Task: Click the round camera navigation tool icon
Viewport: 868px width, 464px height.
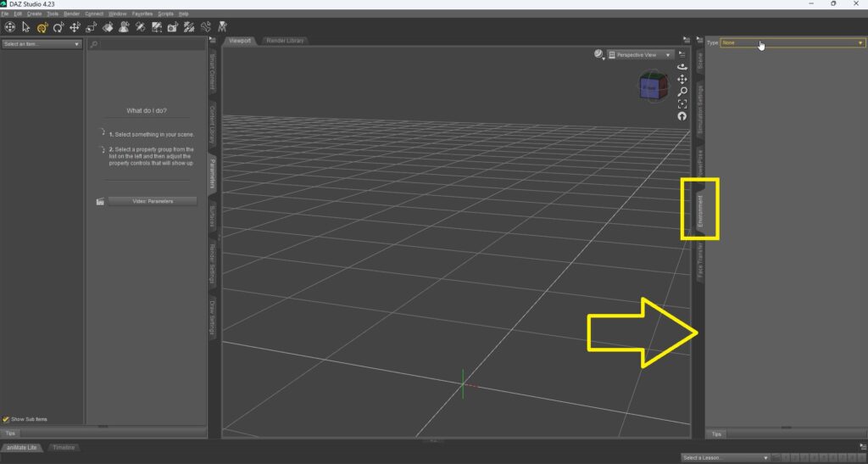Action: point(9,26)
